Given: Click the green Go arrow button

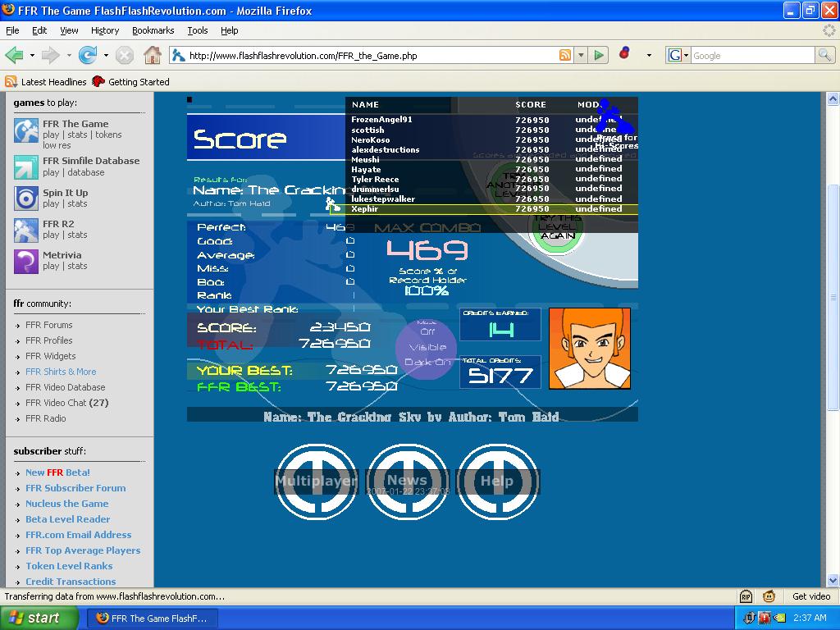Looking at the screenshot, I should point(599,55).
